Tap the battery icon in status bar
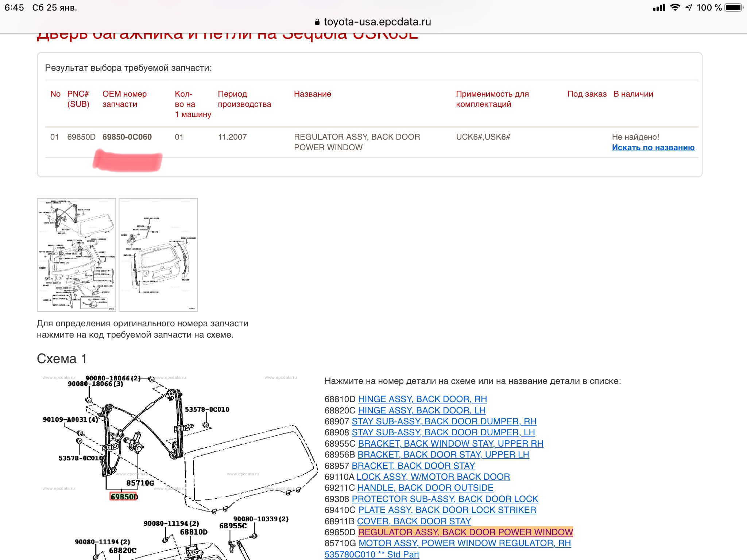Screen dimensions: 747x560 734,8
